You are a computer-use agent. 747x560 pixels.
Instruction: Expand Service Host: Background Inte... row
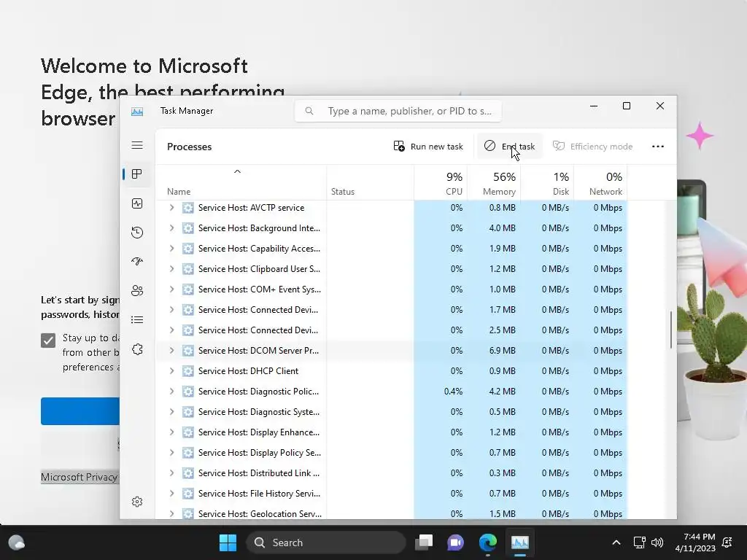point(172,228)
